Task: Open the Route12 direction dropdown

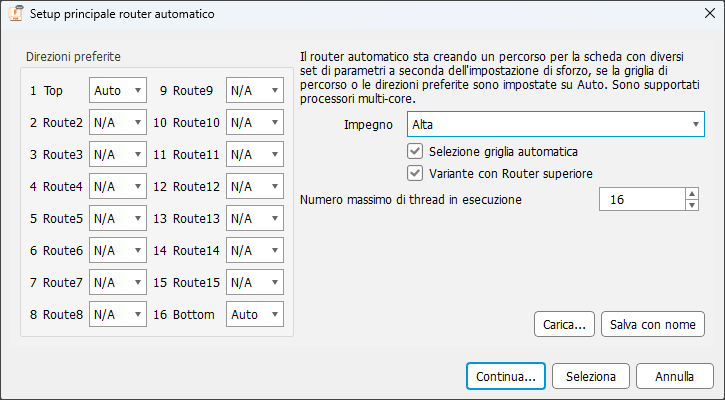Action: [255, 186]
